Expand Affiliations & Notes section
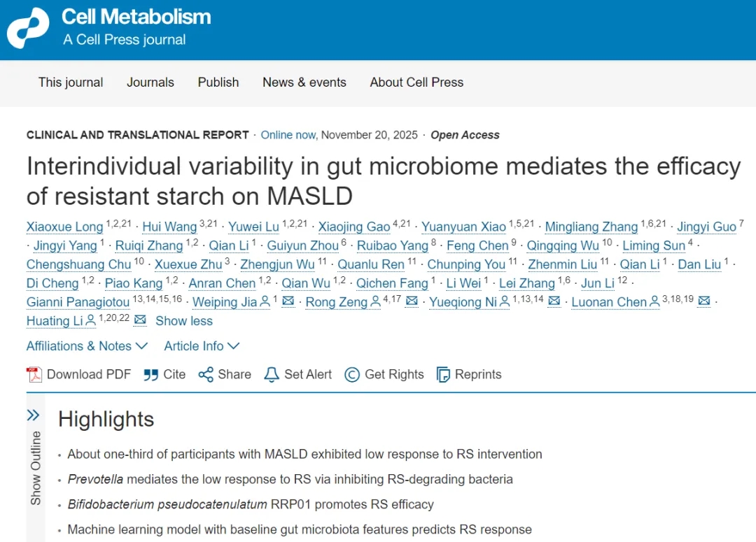Image resolution: width=756 pixels, height=542 pixels. (87, 346)
